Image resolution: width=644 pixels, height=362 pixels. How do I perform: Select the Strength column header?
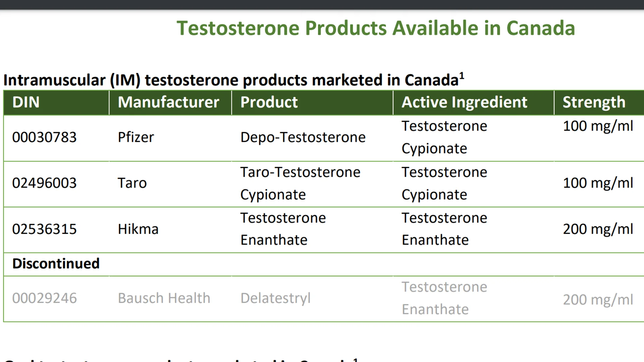(594, 102)
